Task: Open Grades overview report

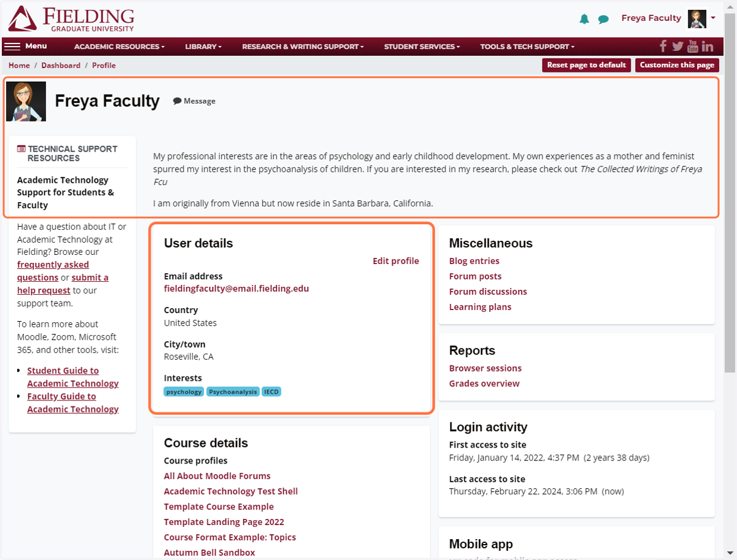Action: pos(485,384)
